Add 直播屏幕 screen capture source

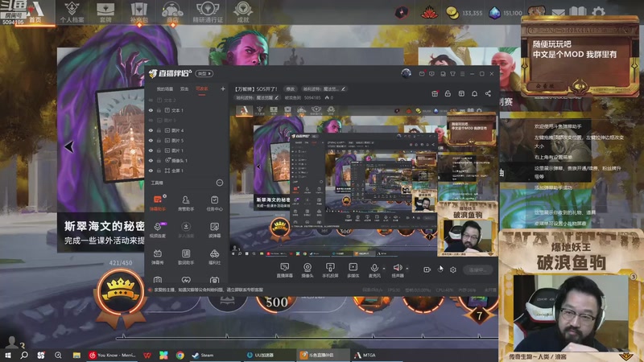tap(284, 270)
